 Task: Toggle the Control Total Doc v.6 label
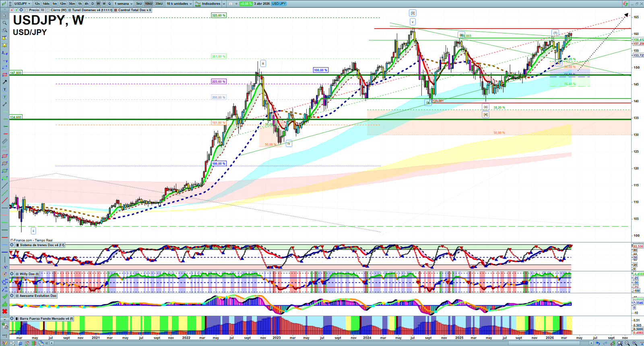pos(133,10)
